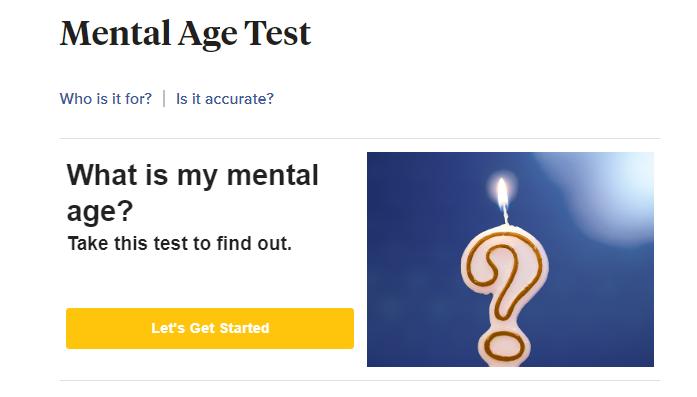This screenshot has width=697, height=397.
Task: Click the dot of the question mark candle
Action: pyautogui.click(x=504, y=346)
